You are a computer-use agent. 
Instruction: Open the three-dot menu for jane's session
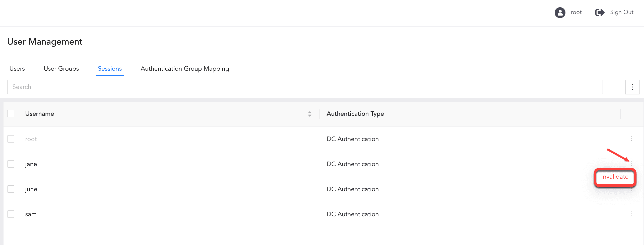click(631, 164)
